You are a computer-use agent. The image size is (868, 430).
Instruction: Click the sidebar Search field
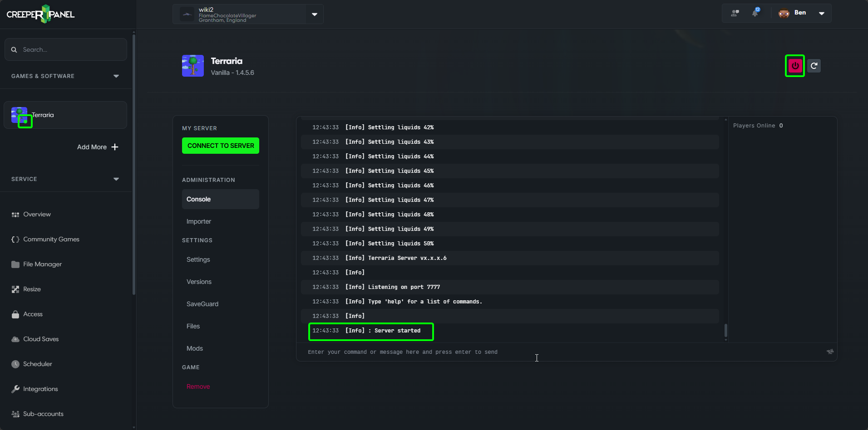tap(66, 49)
